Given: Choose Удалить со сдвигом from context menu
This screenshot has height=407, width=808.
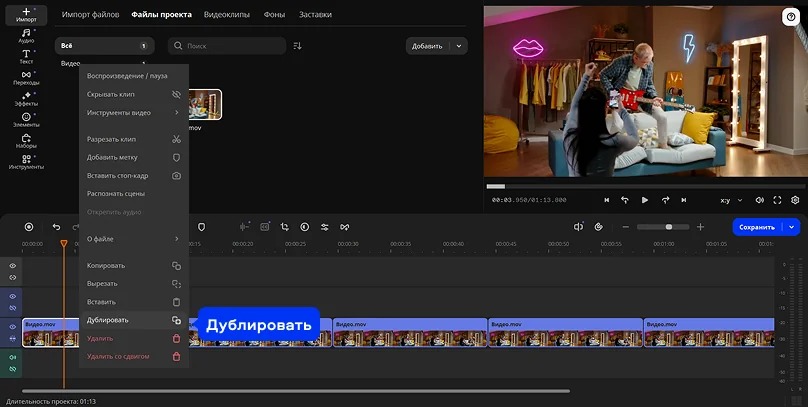Looking at the screenshot, I should 134,357.
